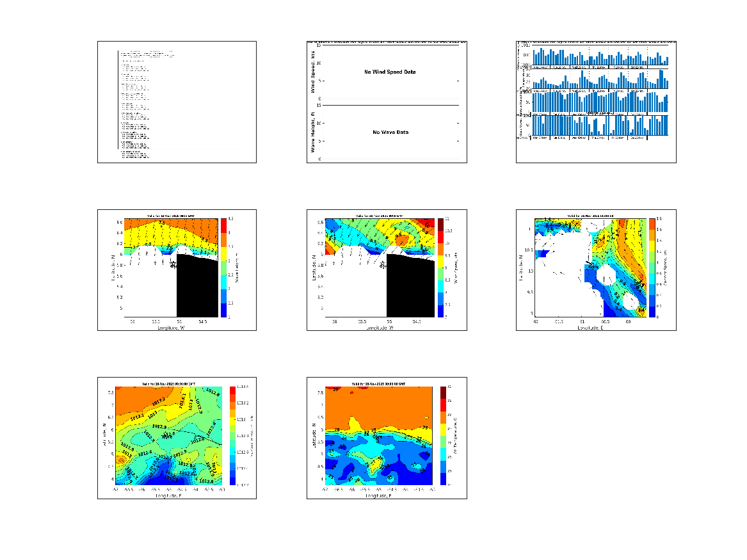The height and width of the screenshot is (560, 747).
Task: Click the air temperature map colorbar
Action: (444, 435)
